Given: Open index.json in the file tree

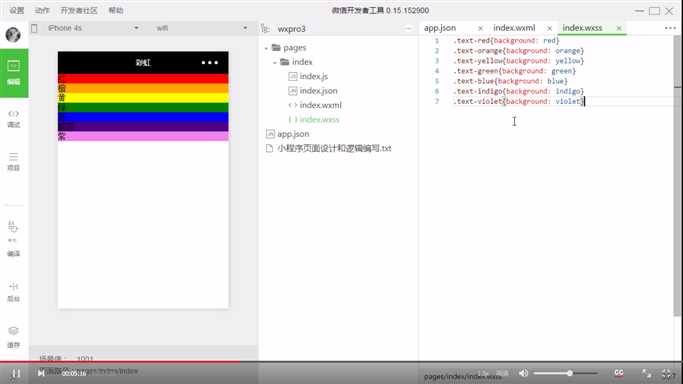Looking at the screenshot, I should tap(318, 91).
